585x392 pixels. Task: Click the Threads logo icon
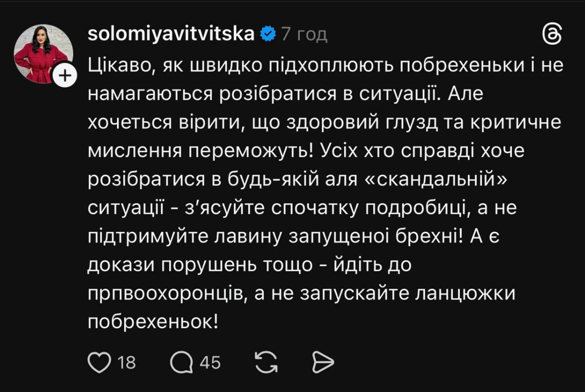[552, 35]
